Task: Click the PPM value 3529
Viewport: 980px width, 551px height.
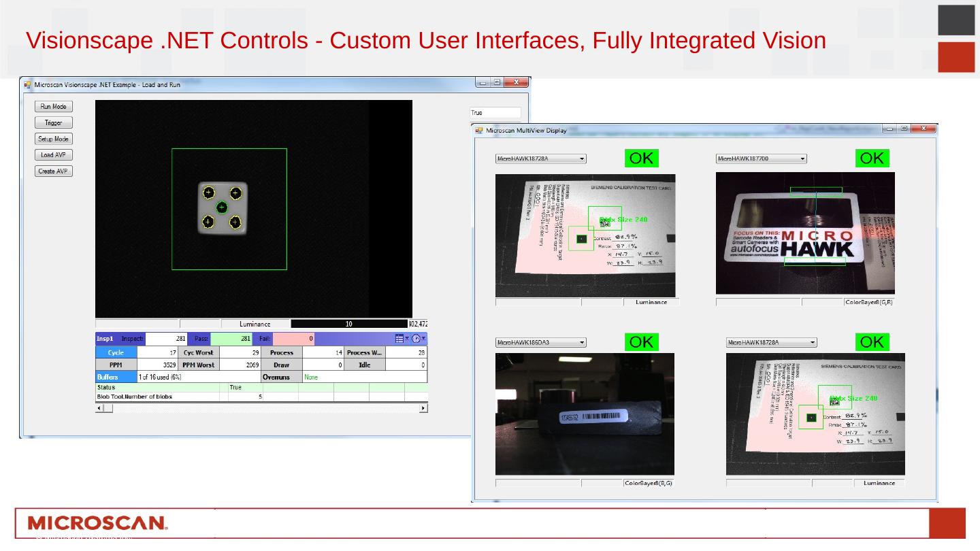Action: tap(158, 365)
